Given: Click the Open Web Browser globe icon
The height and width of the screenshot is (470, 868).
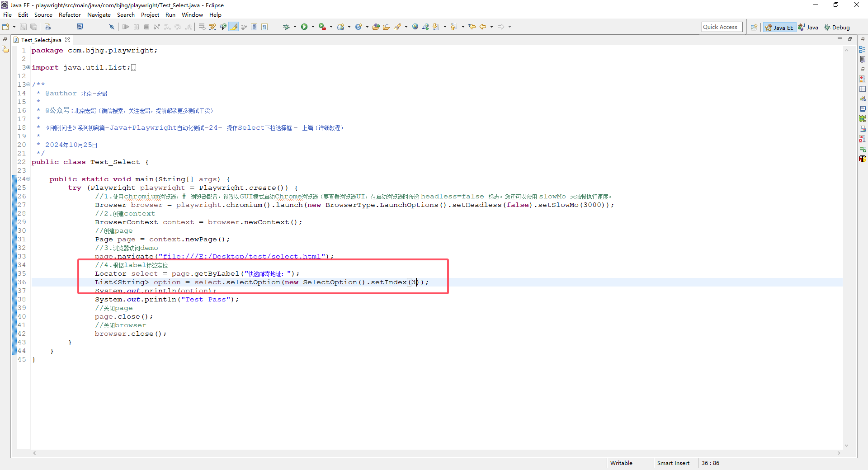Looking at the screenshot, I should pos(415,27).
